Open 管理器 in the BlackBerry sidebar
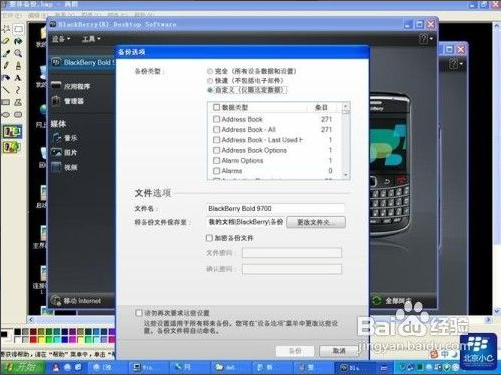The width and height of the screenshot is (501, 375). pyautogui.click(x=68, y=101)
